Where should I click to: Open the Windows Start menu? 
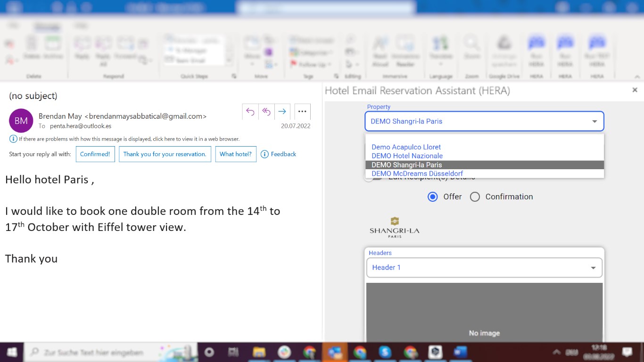pyautogui.click(x=12, y=352)
